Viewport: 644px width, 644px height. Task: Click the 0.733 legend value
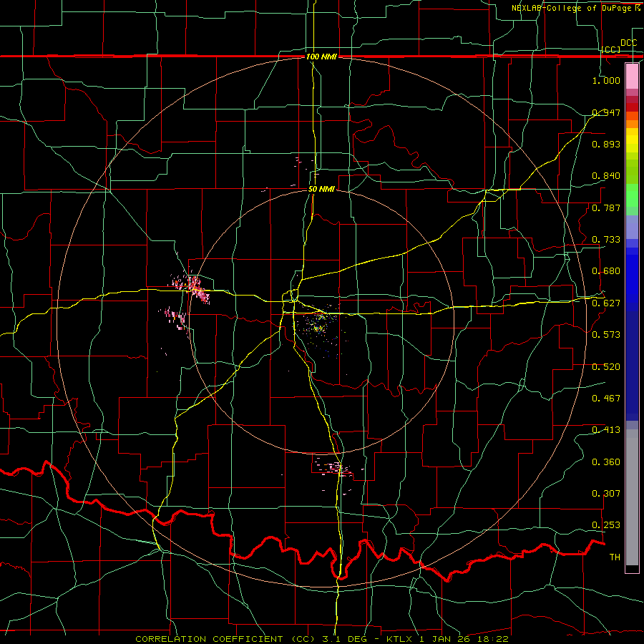tap(606, 240)
